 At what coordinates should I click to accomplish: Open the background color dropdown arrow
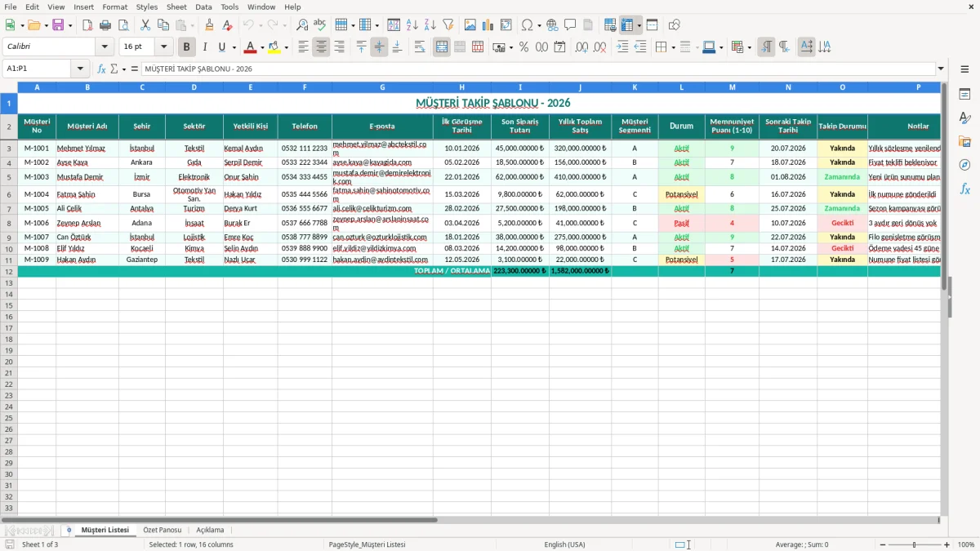click(286, 47)
